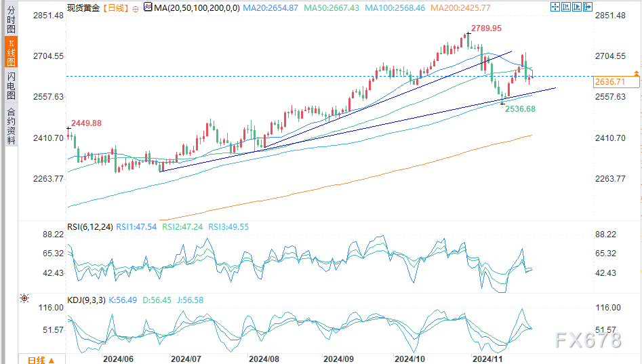
Task: Click the KDJ(9,3,3) indicator label
Action: point(86,300)
